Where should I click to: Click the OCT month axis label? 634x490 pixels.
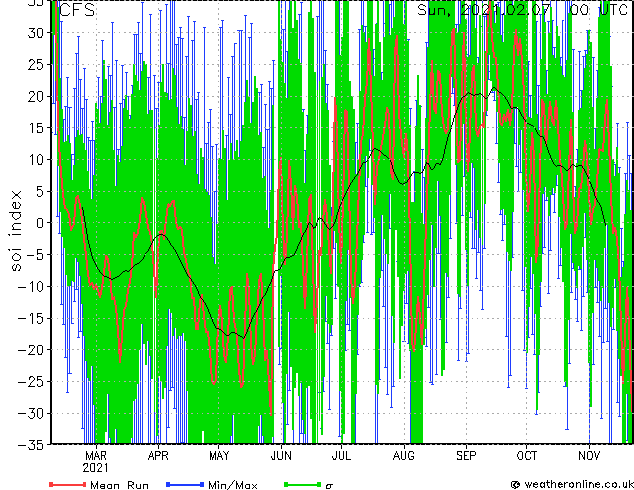[527, 456]
